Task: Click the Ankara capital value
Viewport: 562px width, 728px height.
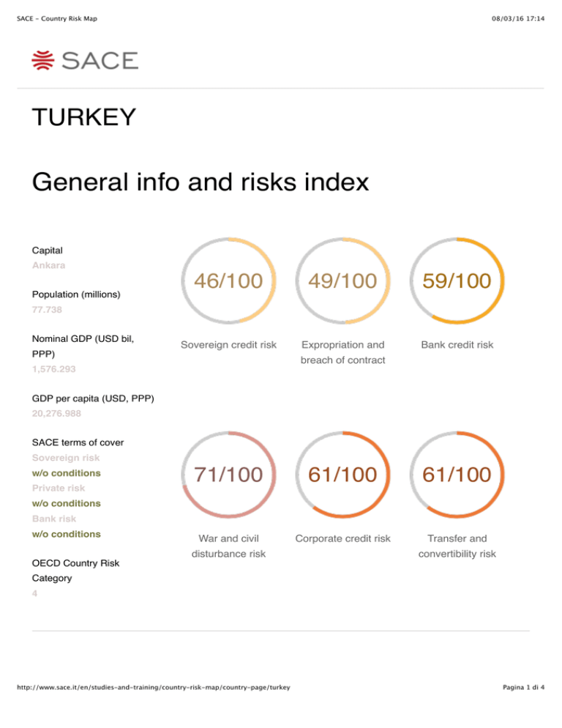Action: (48, 265)
